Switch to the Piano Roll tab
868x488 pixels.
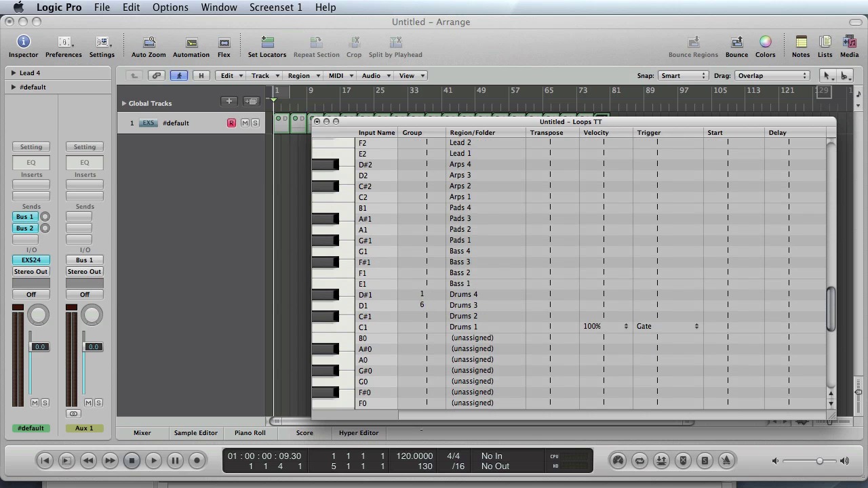(250, 432)
